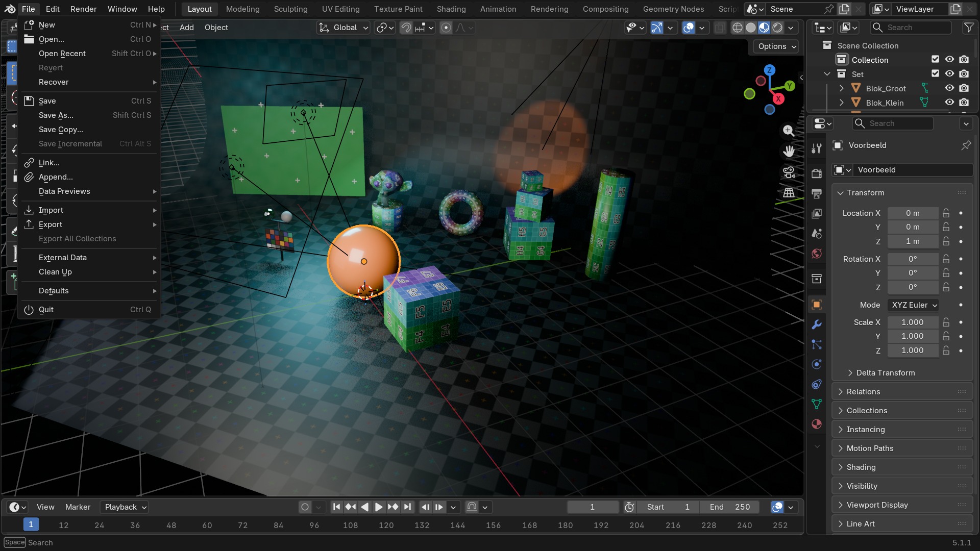
Task: Hide Blok_Groot with its eye icon
Action: (x=949, y=88)
